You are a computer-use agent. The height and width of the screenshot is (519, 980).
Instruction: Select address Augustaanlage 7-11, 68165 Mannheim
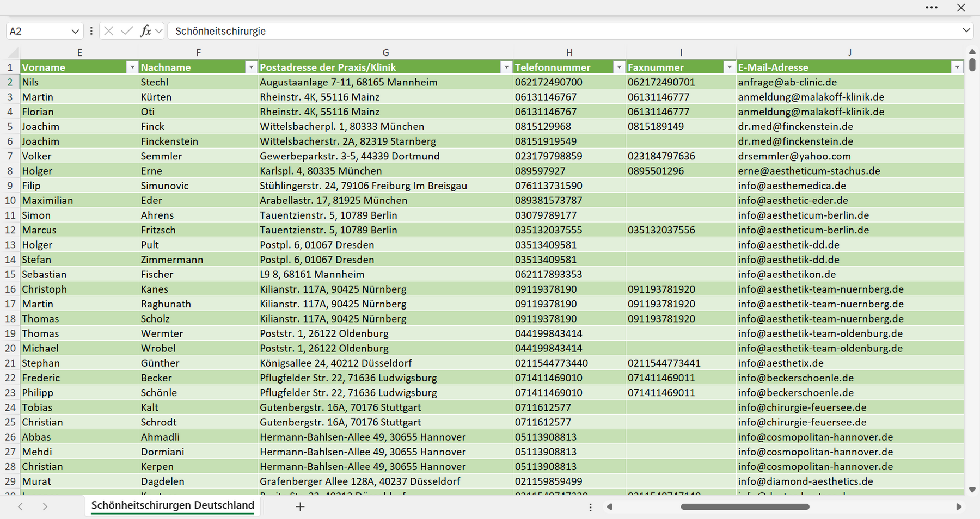385,82
